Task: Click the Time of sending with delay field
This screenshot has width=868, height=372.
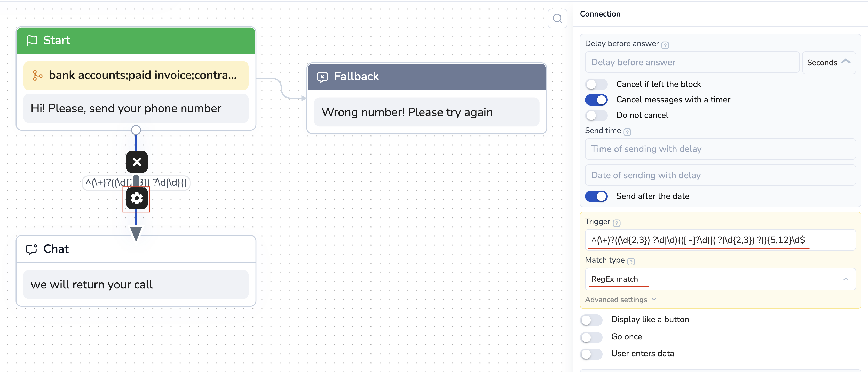Action: coord(720,149)
